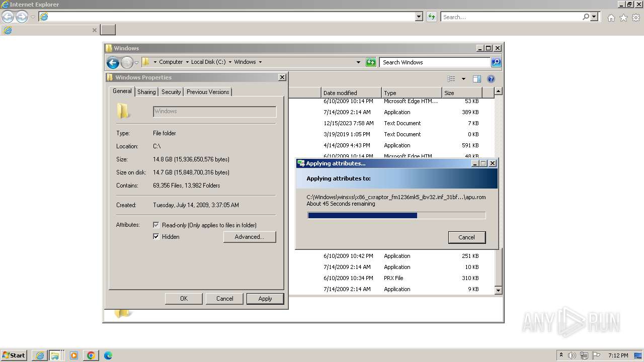Click the IE search box

click(511, 17)
